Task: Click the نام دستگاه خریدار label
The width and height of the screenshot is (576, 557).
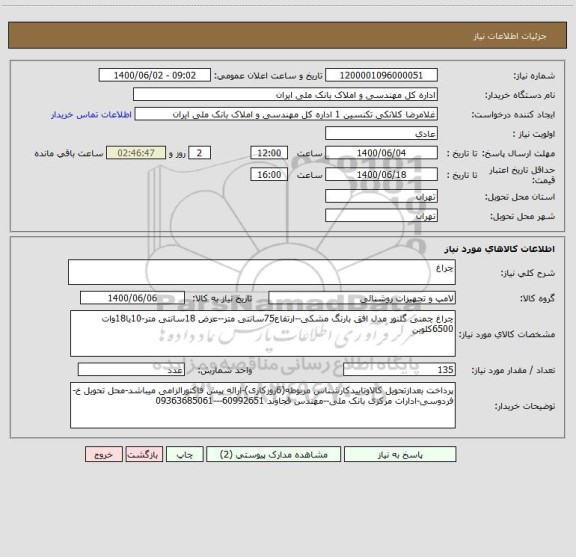Action: (x=520, y=95)
